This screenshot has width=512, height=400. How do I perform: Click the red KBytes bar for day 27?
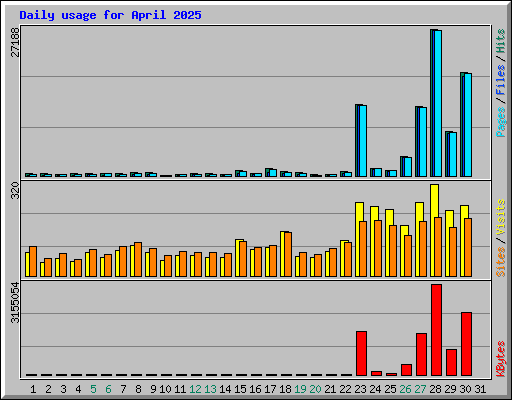pyautogui.click(x=421, y=354)
